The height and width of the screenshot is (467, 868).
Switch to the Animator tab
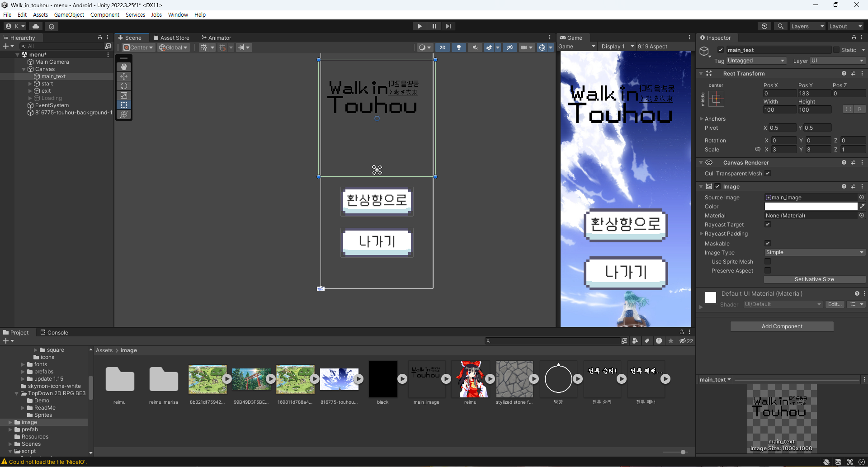pyautogui.click(x=216, y=38)
